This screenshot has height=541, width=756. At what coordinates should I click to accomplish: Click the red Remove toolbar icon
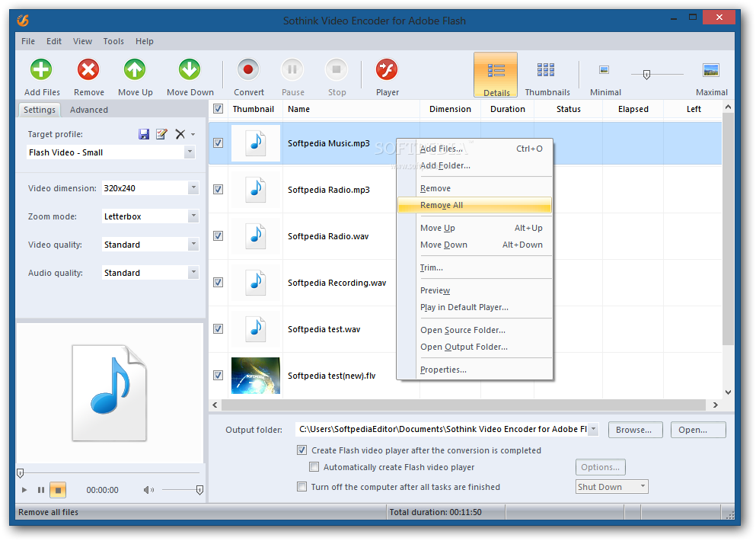pos(89,70)
